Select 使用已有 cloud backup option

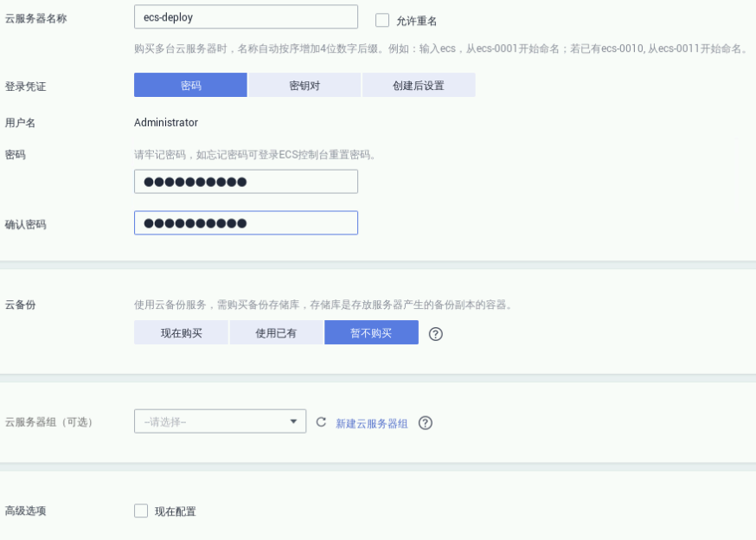276,332
